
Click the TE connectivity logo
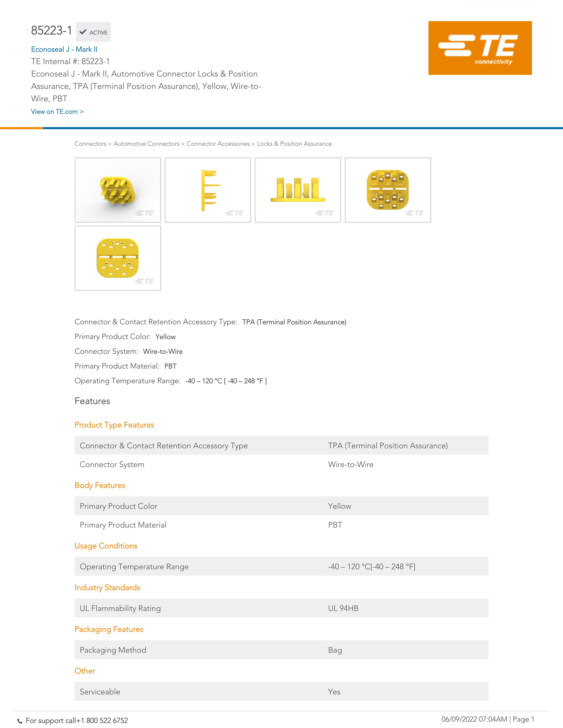click(480, 48)
